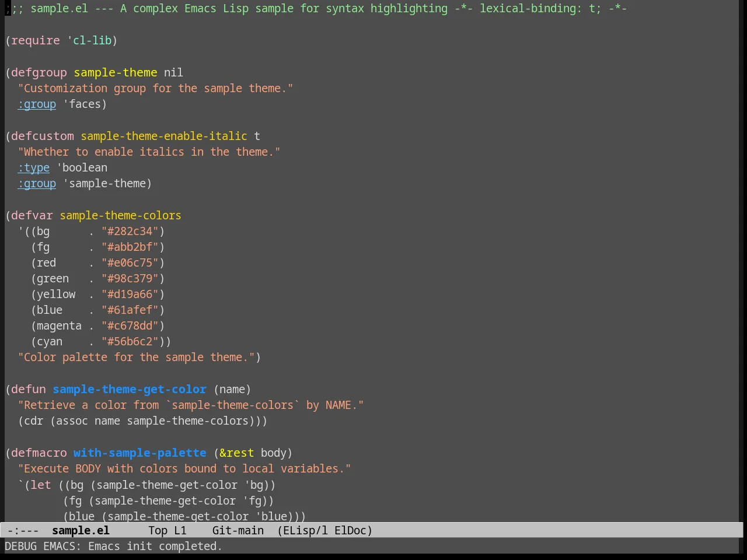Click the 'boolean symbol

(82, 167)
